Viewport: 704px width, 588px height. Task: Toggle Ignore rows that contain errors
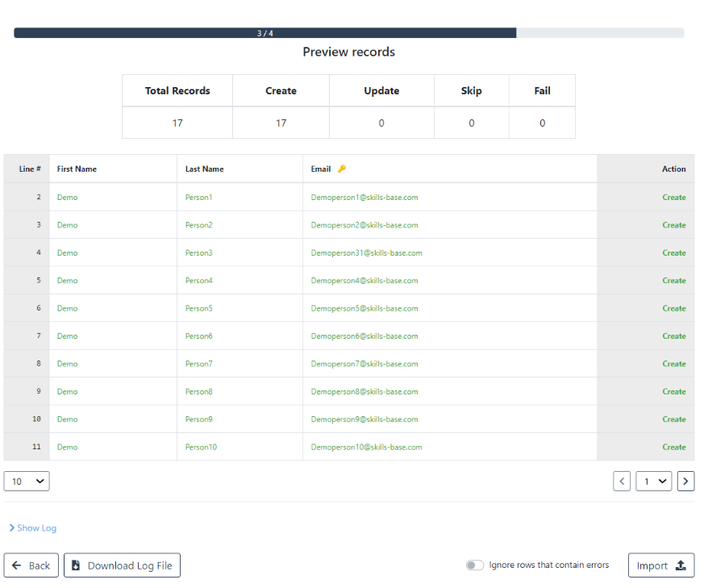pyautogui.click(x=474, y=565)
